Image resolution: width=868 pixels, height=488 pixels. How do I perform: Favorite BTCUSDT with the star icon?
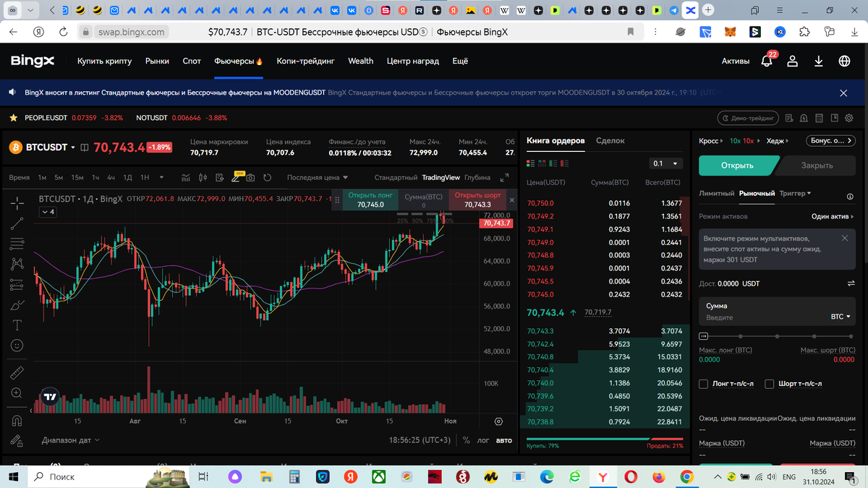14,118
